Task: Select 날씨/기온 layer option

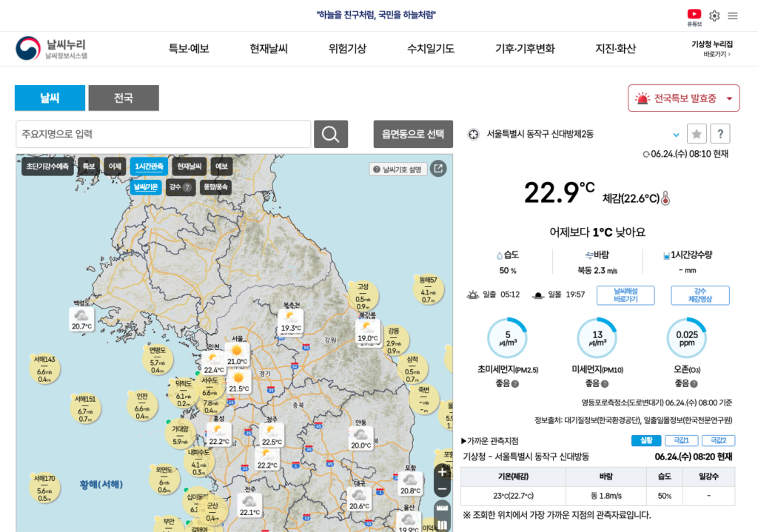Action: [146, 187]
